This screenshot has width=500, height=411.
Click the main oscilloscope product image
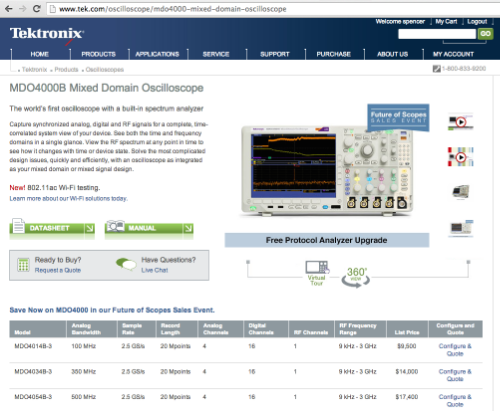pos(327,170)
